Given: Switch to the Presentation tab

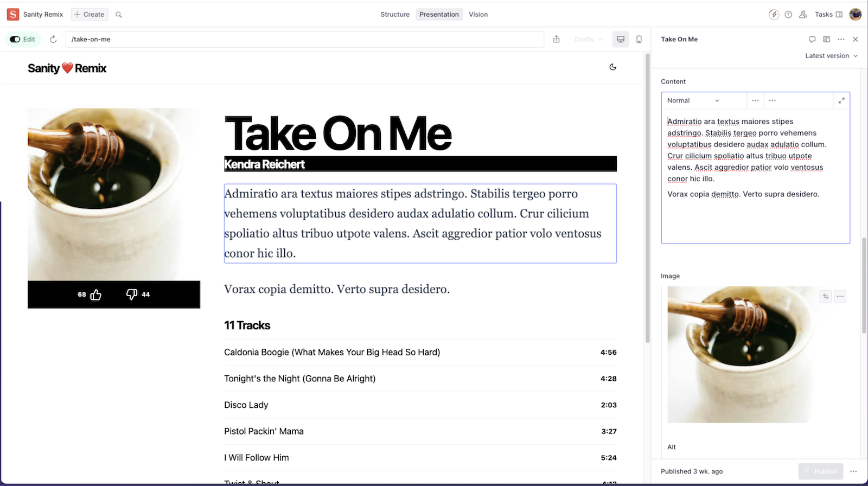Looking at the screenshot, I should click(x=439, y=15).
